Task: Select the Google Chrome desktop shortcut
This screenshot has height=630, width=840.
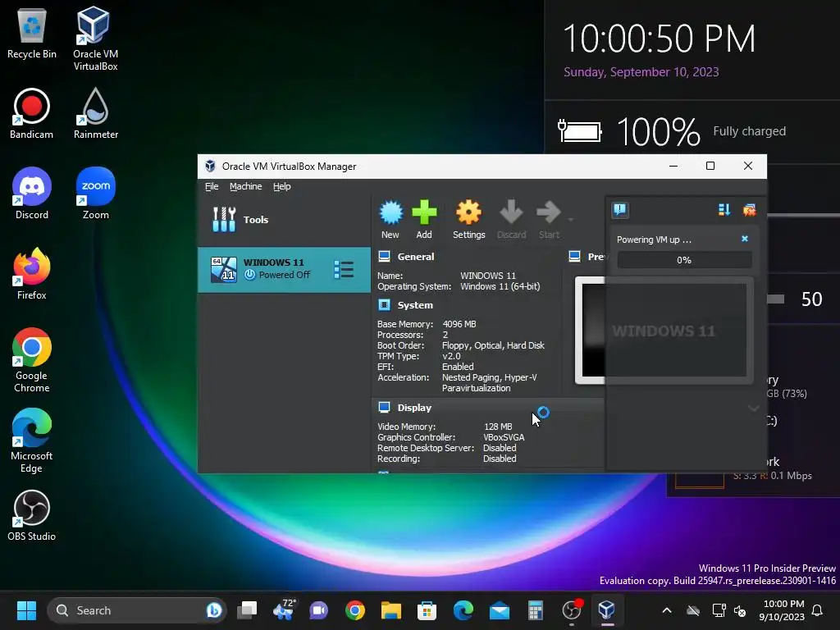Action: point(32,361)
